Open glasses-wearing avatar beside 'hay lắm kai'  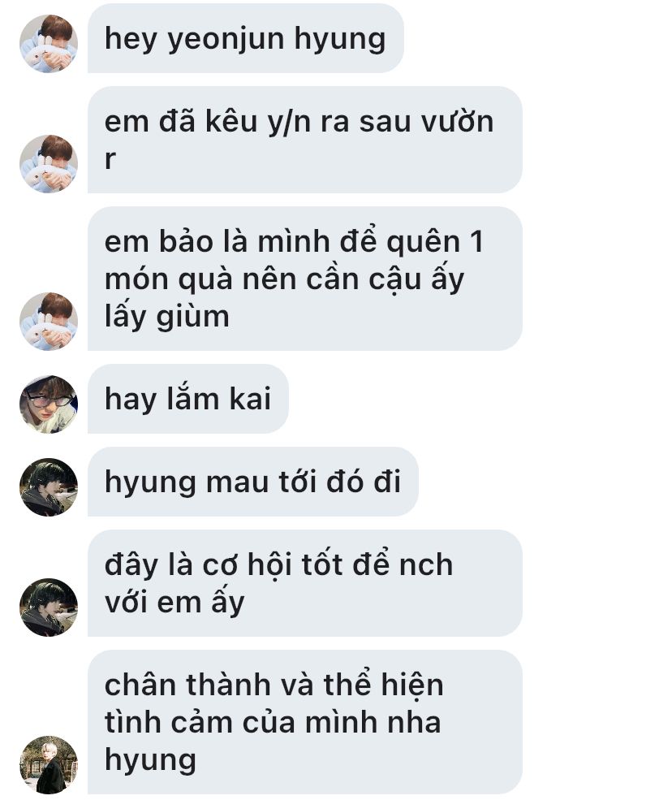[x=49, y=404]
